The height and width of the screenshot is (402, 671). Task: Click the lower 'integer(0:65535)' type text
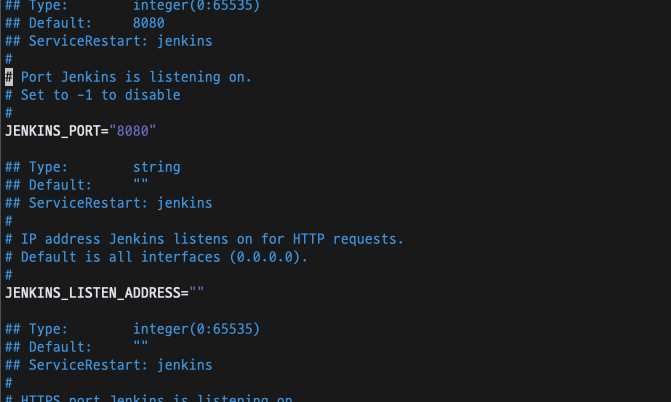click(x=196, y=329)
